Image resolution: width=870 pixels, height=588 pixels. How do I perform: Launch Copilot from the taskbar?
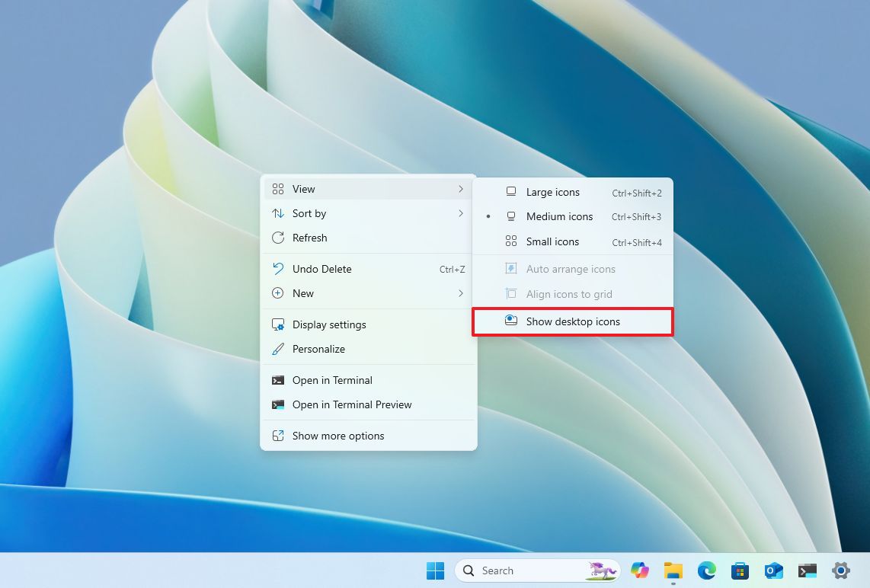(x=640, y=570)
